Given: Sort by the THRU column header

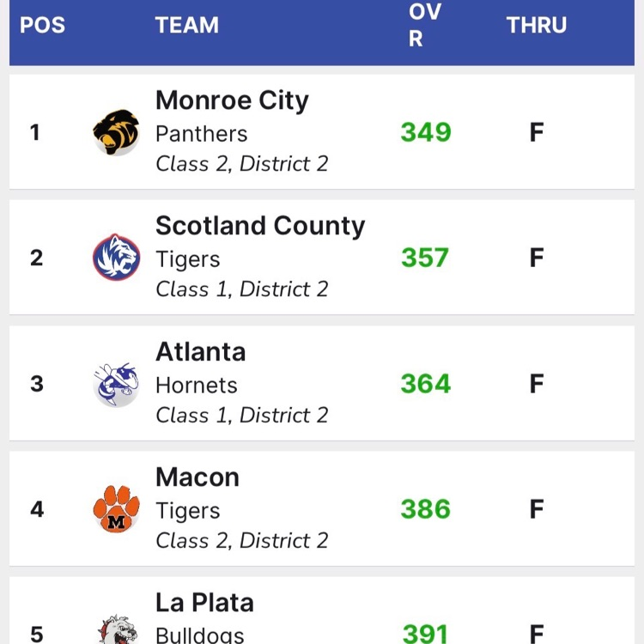Looking at the screenshot, I should tap(536, 25).
